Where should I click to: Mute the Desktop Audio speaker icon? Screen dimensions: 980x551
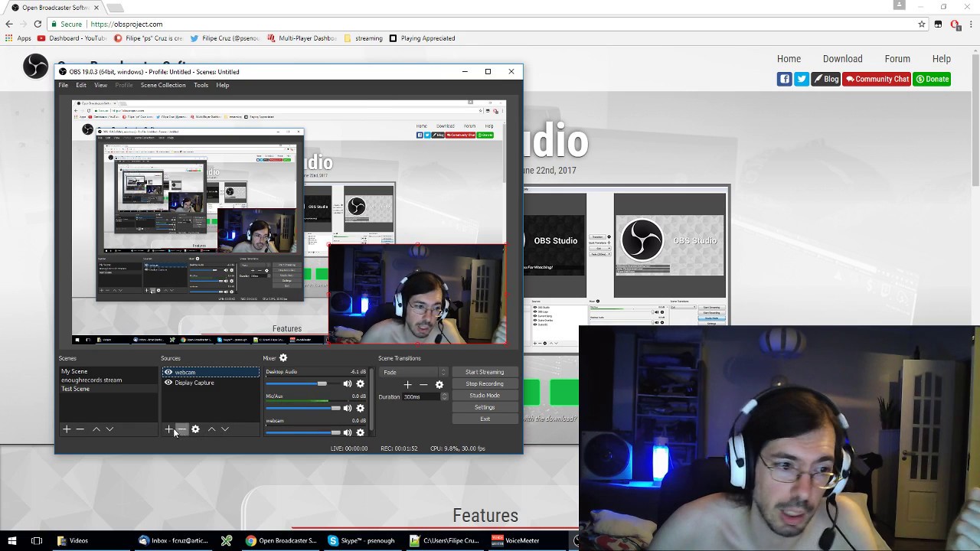tap(348, 383)
